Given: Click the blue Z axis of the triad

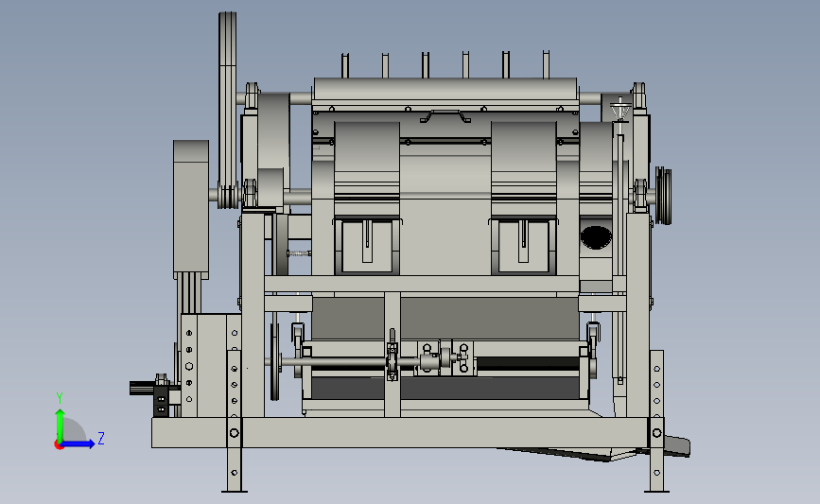Looking at the screenshot, I should [x=78, y=444].
